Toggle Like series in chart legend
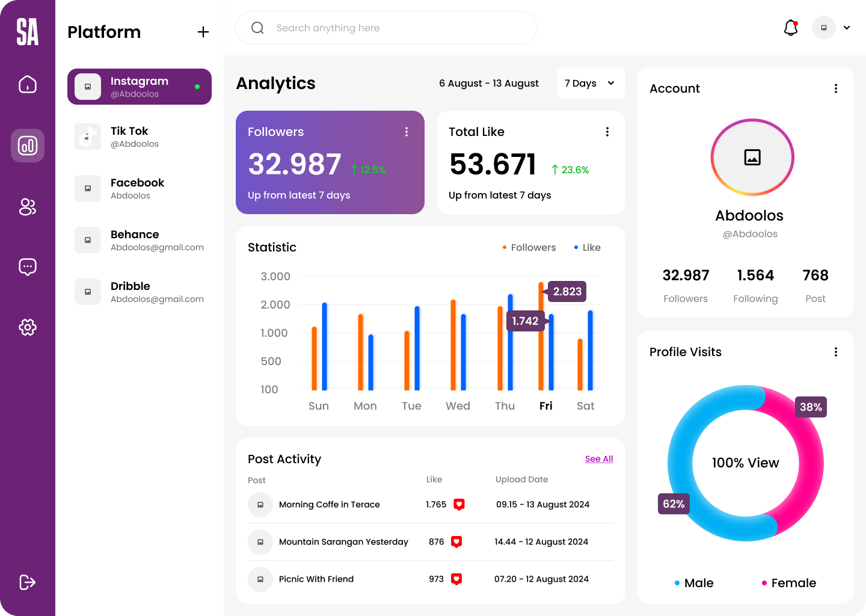This screenshot has width=866, height=616. pos(588,247)
